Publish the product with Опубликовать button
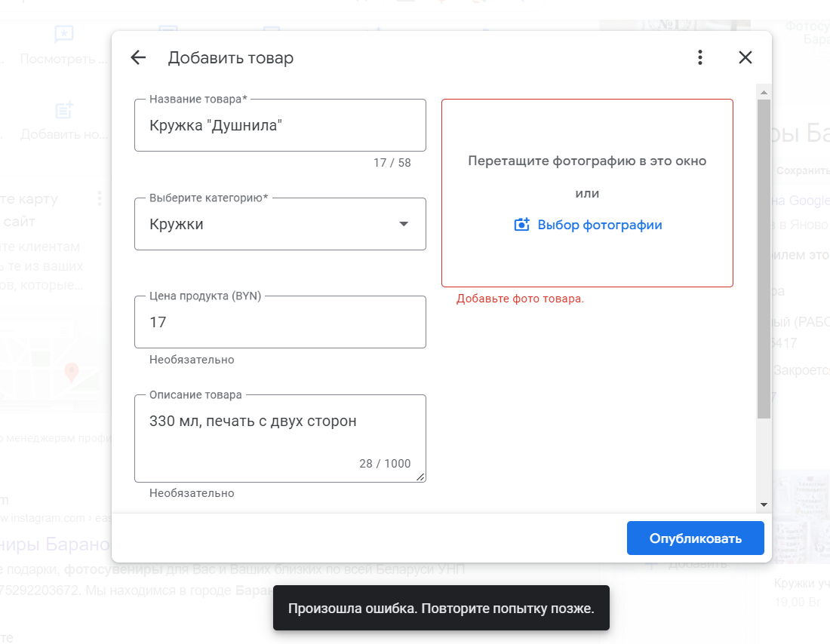Image resolution: width=830 pixels, height=644 pixels. [695, 538]
